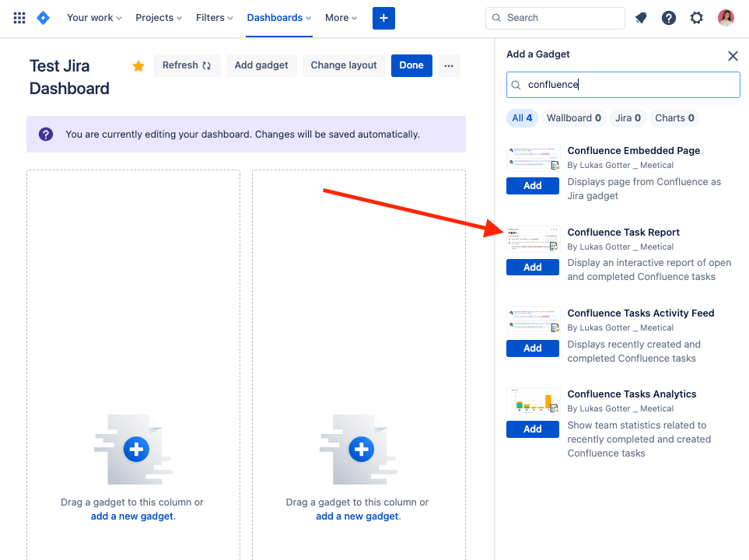This screenshot has width=749, height=560.
Task: Click the Confluence Embedded Page thumbnail
Action: [533, 158]
